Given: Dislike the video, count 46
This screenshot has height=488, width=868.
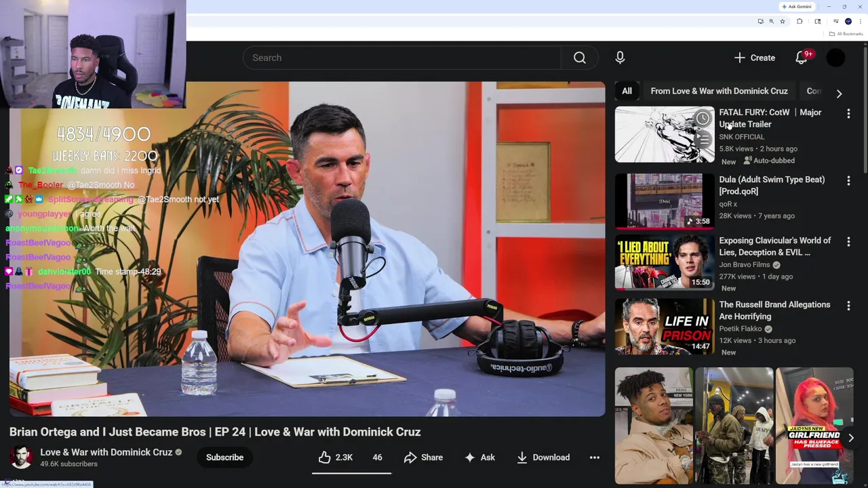Looking at the screenshot, I should (x=377, y=457).
